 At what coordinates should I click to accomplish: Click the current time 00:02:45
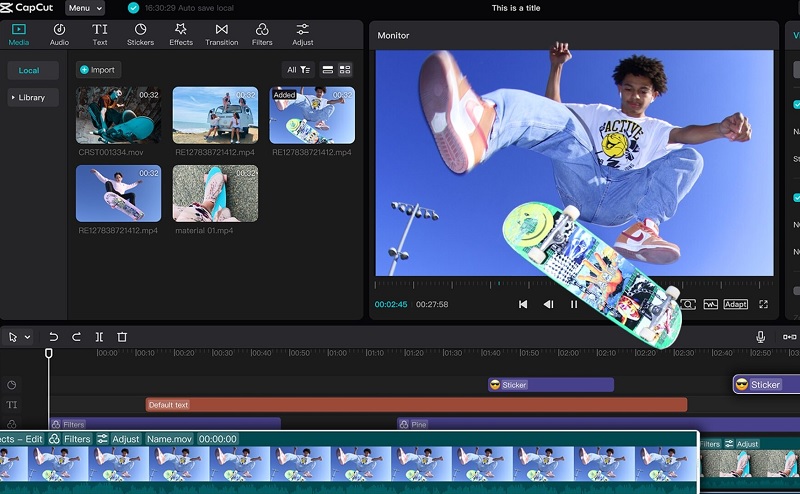pos(391,304)
